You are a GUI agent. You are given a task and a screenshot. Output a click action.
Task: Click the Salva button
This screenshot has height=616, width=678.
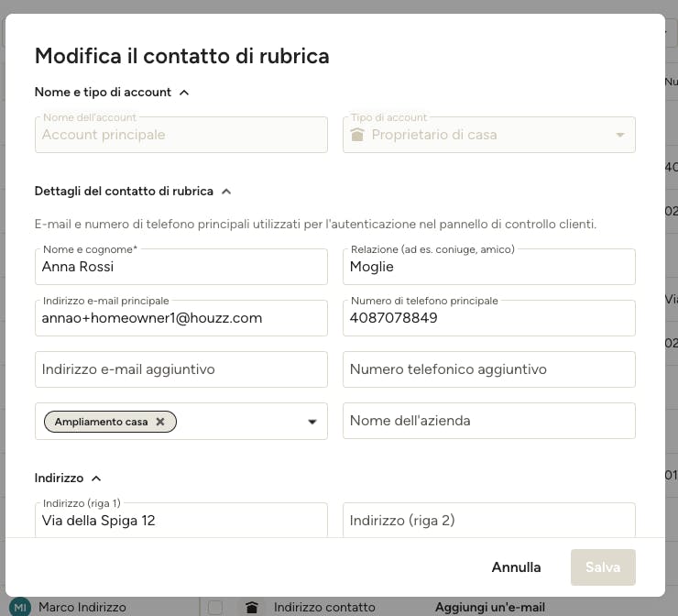(603, 567)
